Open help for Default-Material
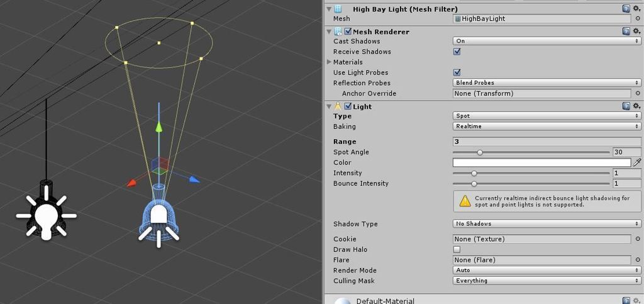 click(x=626, y=301)
